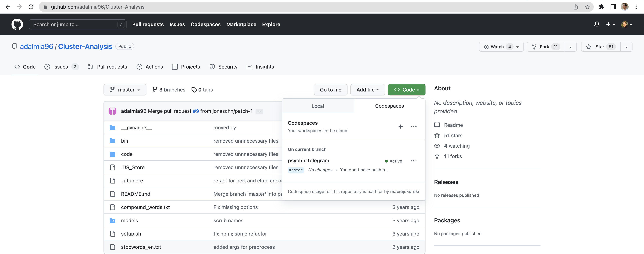Open notifications bell

(597, 24)
